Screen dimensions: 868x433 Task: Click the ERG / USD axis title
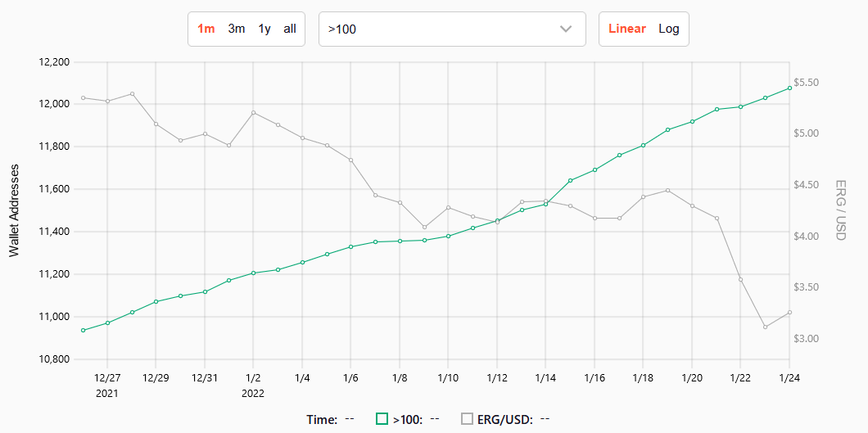pyautogui.click(x=841, y=210)
